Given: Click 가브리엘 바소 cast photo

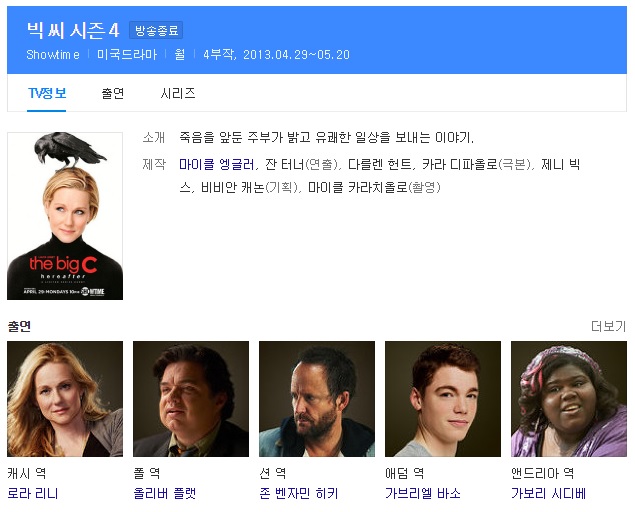Looking at the screenshot, I should pos(443,399).
